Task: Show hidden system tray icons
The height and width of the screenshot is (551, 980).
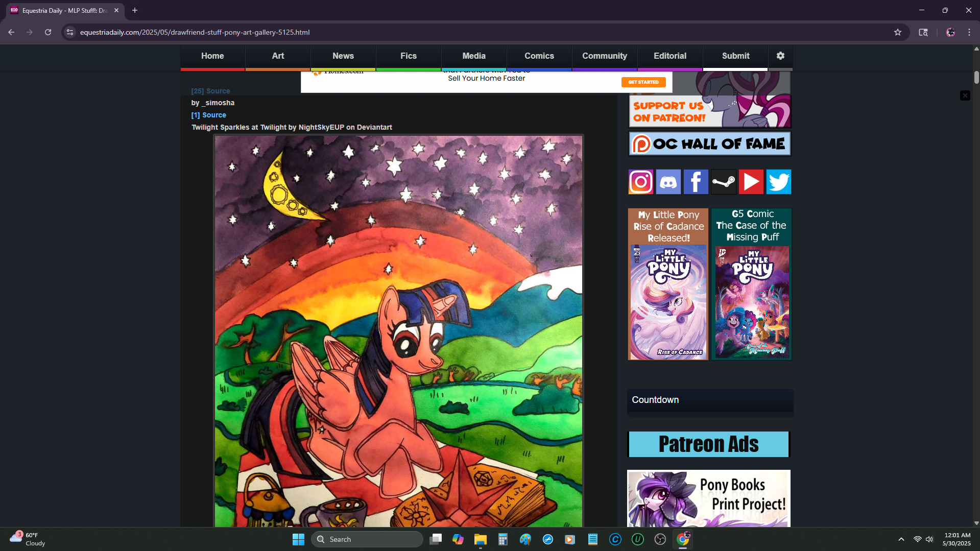Action: (901, 539)
